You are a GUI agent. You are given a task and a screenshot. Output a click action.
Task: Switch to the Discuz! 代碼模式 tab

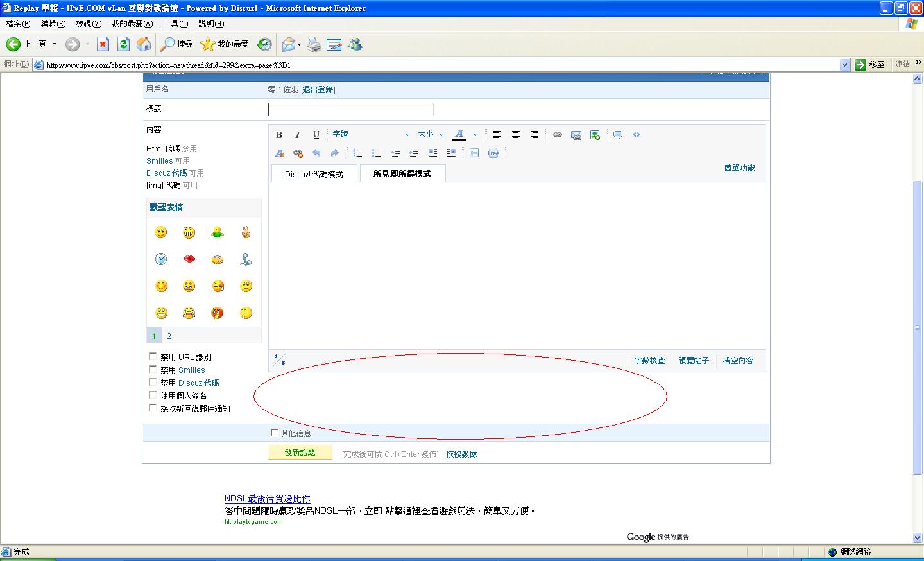tap(314, 174)
